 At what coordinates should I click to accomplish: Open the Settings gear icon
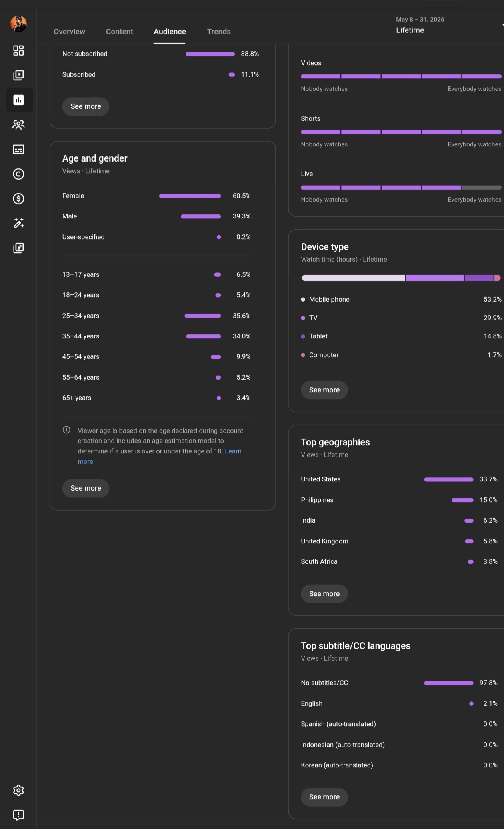pos(18,790)
